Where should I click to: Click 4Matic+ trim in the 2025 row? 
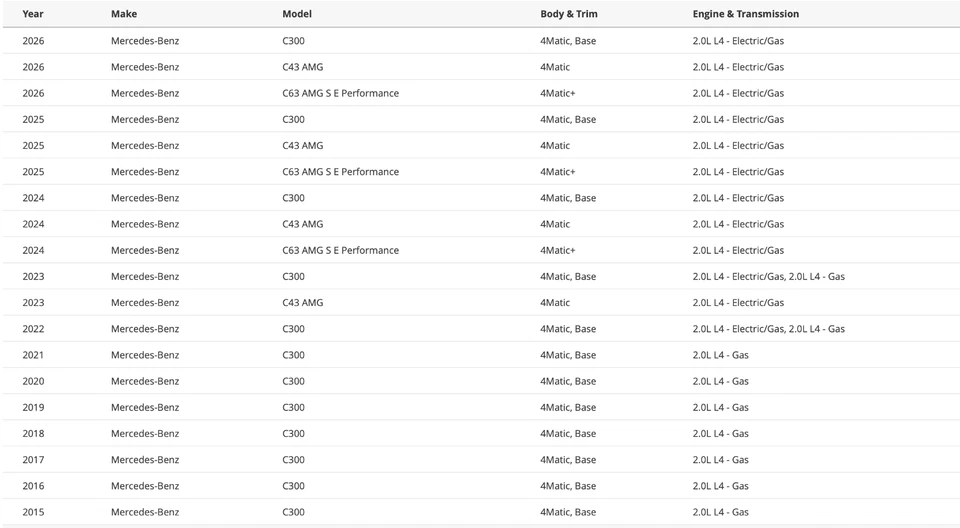click(x=557, y=172)
